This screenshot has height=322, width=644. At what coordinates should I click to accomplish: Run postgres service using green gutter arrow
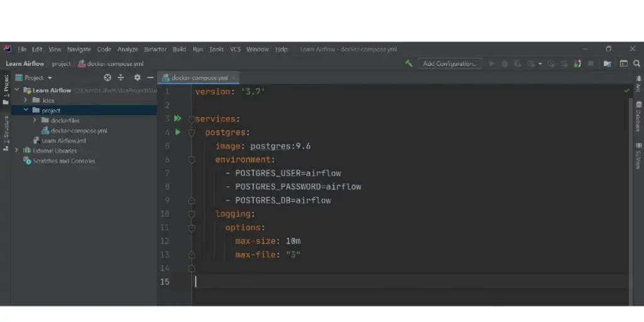tap(178, 132)
